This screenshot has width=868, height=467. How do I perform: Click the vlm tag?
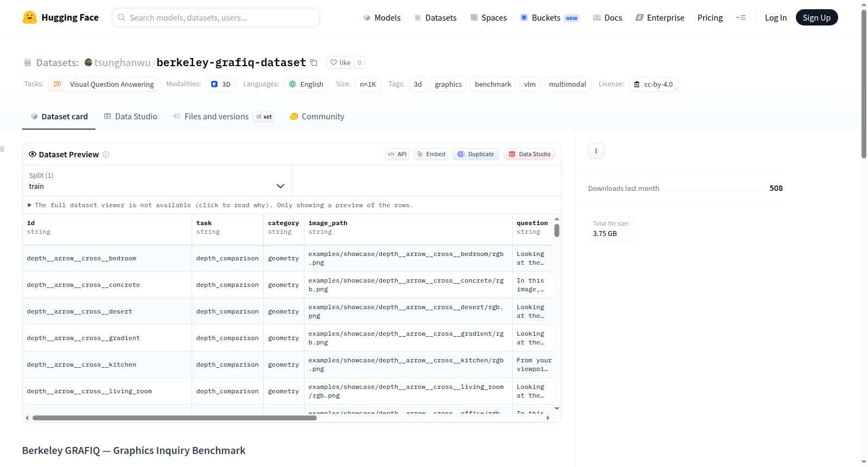point(530,84)
